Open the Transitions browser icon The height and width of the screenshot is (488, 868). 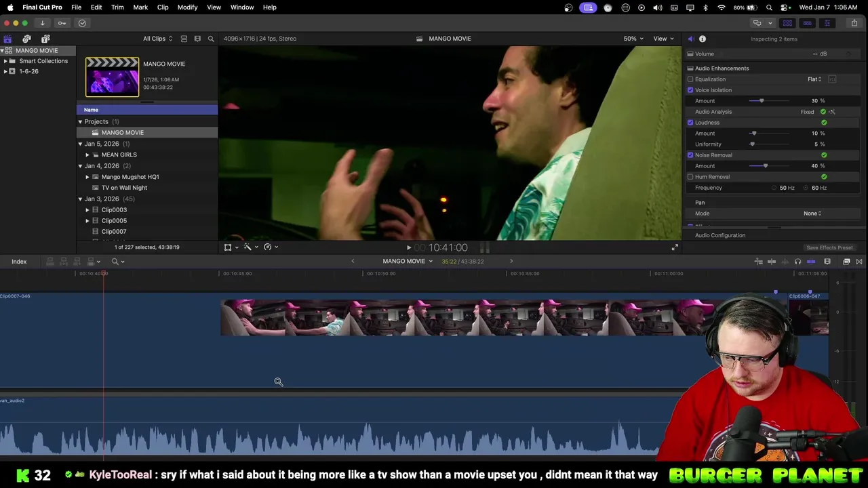point(859,262)
